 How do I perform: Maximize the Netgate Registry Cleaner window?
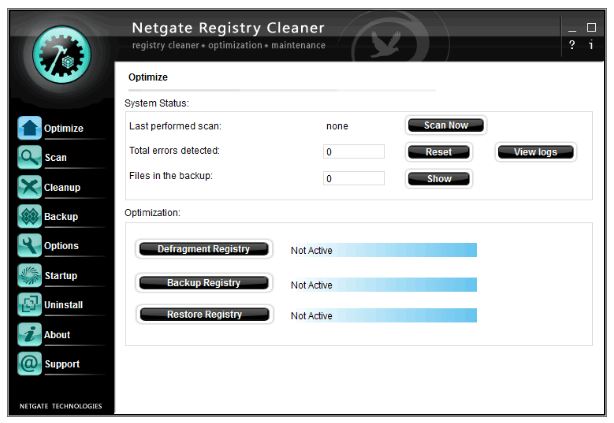pyautogui.click(x=591, y=27)
